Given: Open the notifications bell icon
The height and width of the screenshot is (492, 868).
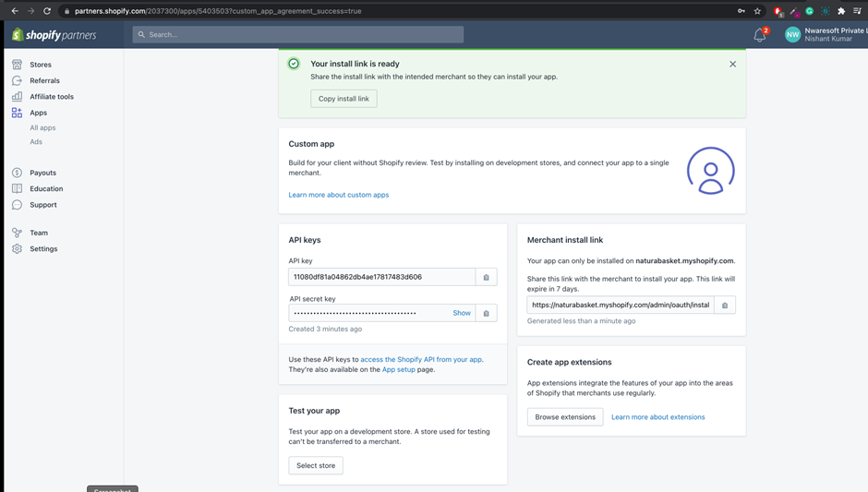Looking at the screenshot, I should pyautogui.click(x=760, y=35).
